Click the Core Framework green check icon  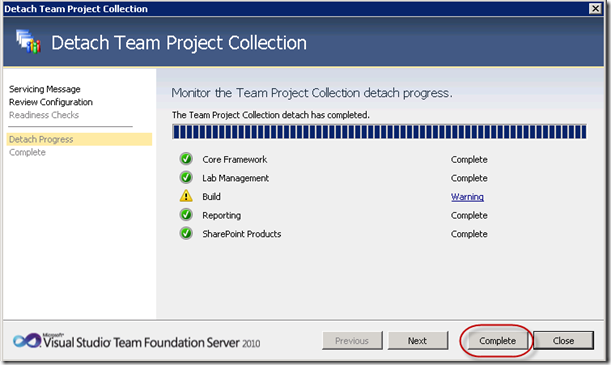coord(186,159)
